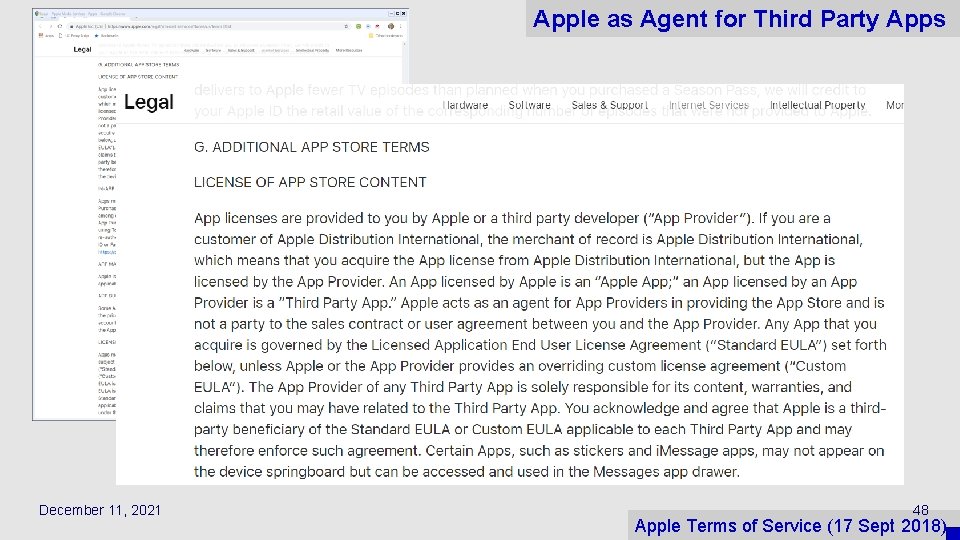Open Chrome's three-dot menu
Viewport: 960px width, 540px height.
[400, 26]
